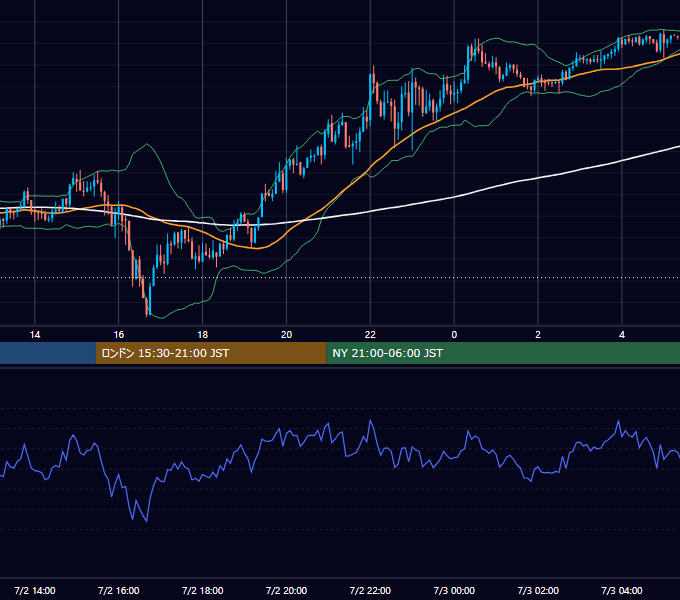Click the 20 hour label on price chart axis
This screenshot has height=600, width=680.
pos(286,335)
